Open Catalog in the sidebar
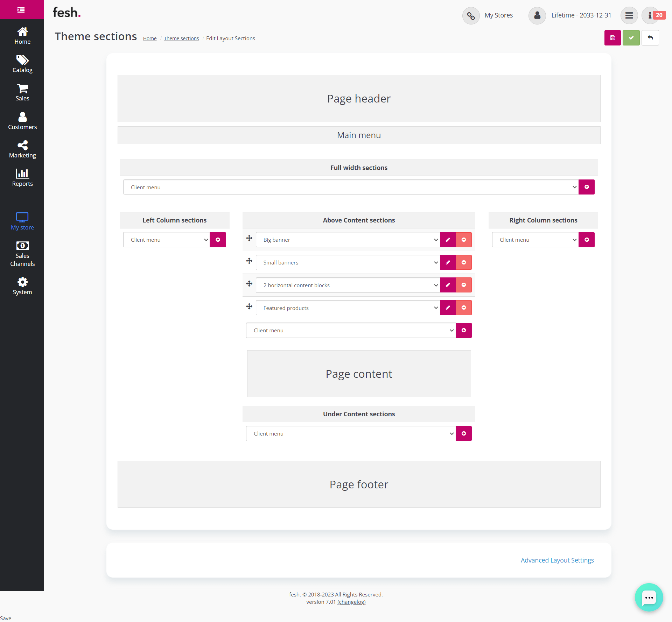This screenshot has width=672, height=622. [22, 64]
